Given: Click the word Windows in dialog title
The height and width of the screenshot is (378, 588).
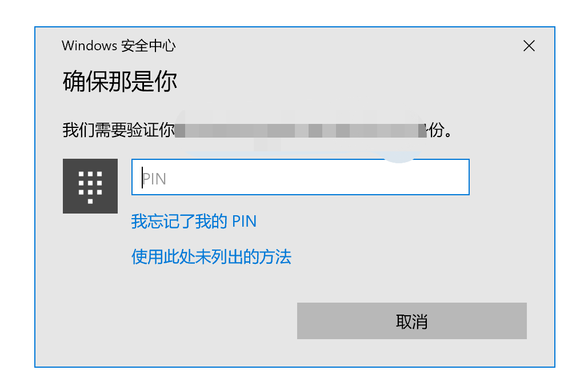Looking at the screenshot, I should (90, 46).
